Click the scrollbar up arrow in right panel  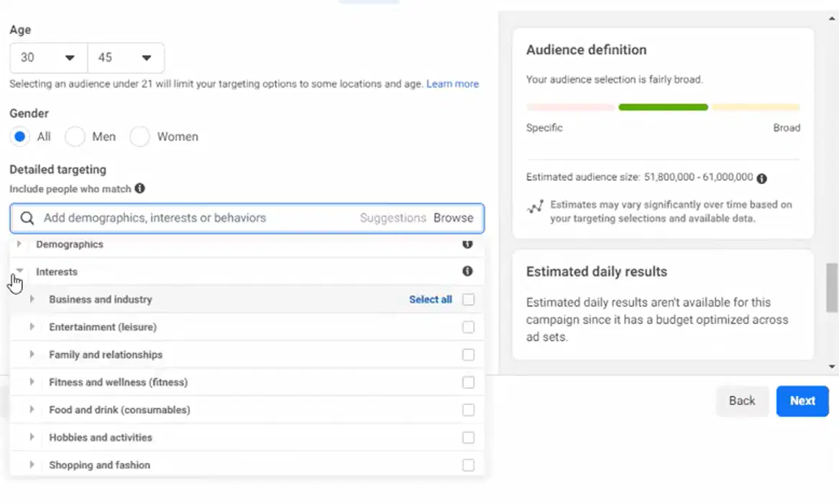point(832,18)
